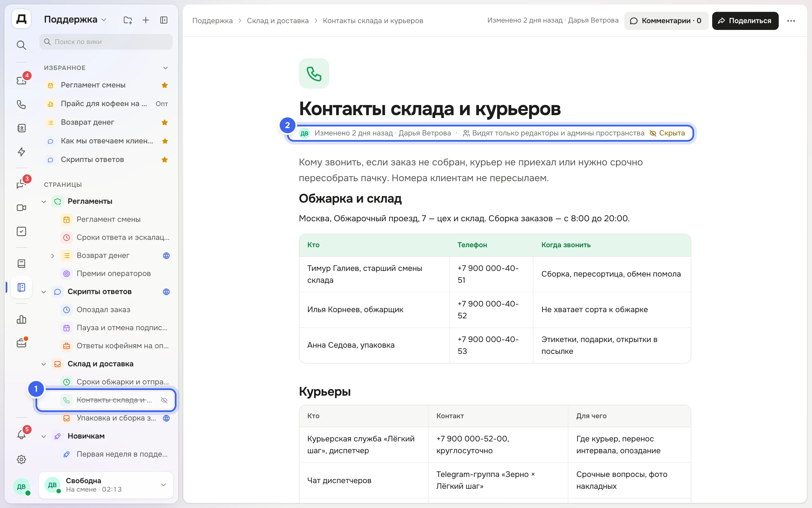Collapse the Избранное section
The image size is (812, 508).
[166, 68]
